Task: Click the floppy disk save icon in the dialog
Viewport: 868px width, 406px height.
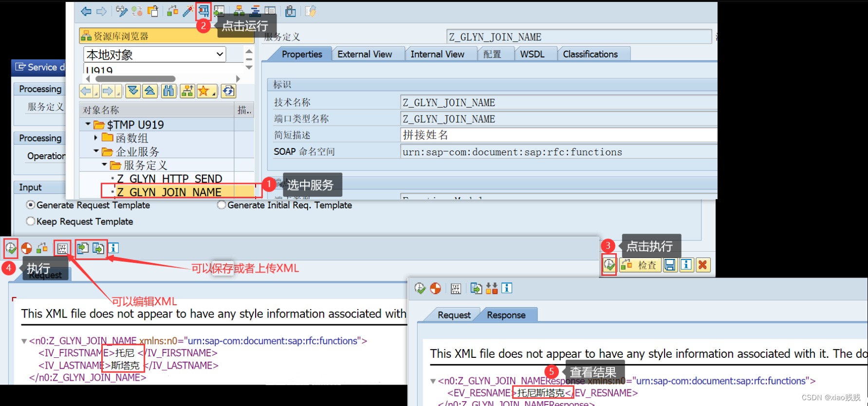Action: point(670,265)
